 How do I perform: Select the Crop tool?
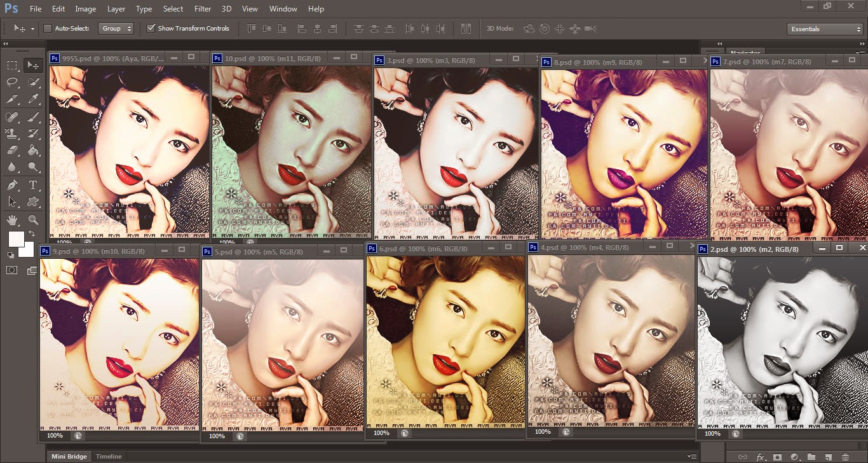12,99
